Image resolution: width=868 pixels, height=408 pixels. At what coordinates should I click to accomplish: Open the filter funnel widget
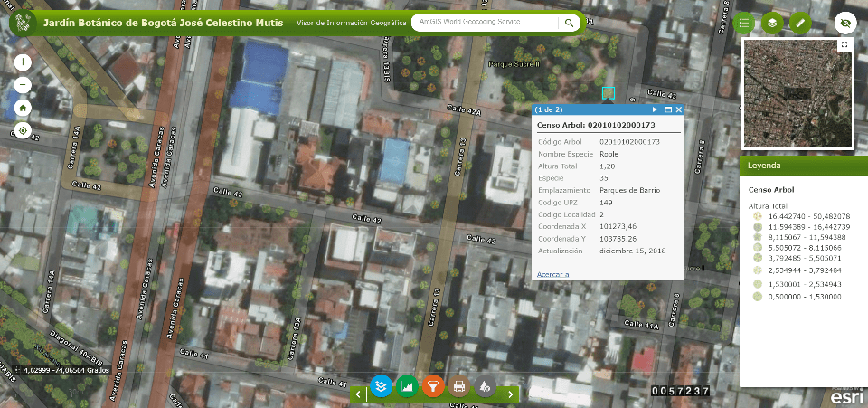433,387
